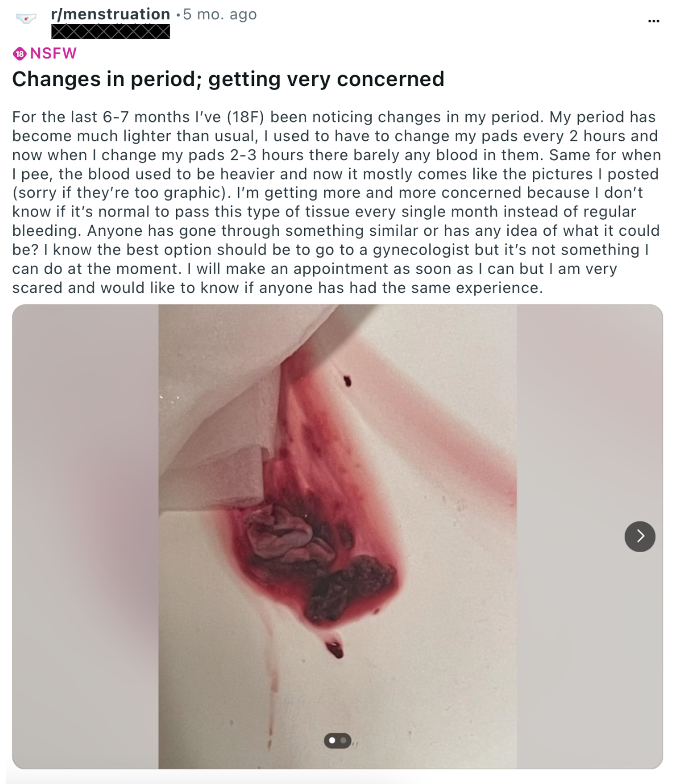681x784 pixels.
Task: Open the redacted author username
Action: pyautogui.click(x=110, y=31)
